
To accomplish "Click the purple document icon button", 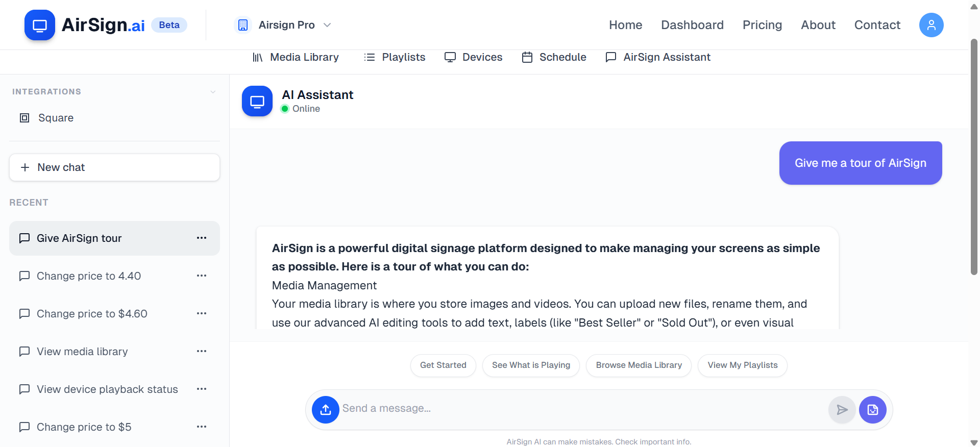I will point(873,410).
